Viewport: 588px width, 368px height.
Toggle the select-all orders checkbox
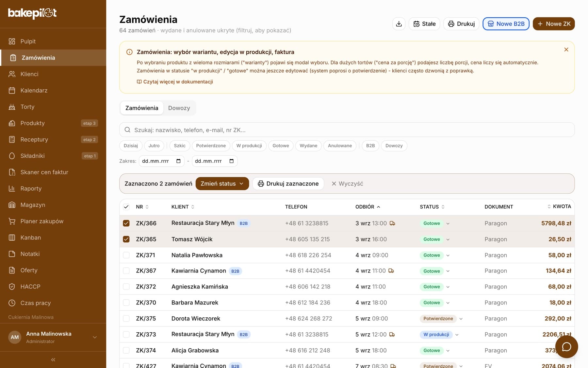126,207
